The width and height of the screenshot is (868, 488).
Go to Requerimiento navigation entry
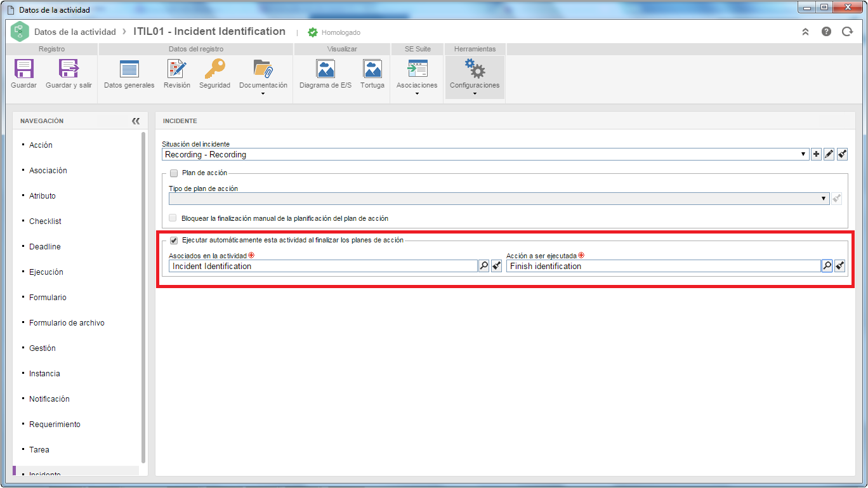coord(55,425)
